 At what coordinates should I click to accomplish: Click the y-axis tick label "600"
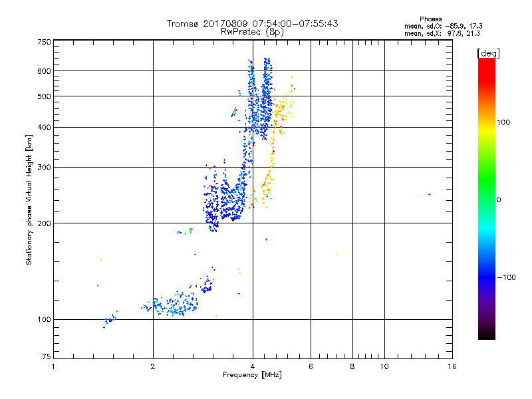click(45, 71)
